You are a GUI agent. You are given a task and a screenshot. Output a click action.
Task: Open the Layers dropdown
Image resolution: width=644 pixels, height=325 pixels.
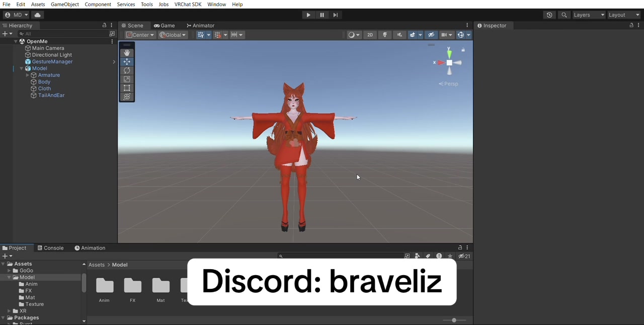[x=589, y=15]
